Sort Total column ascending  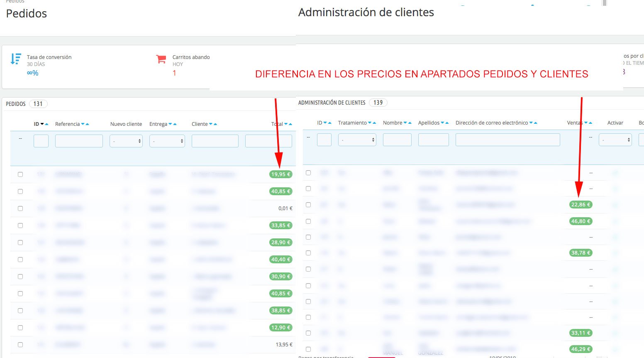click(290, 124)
